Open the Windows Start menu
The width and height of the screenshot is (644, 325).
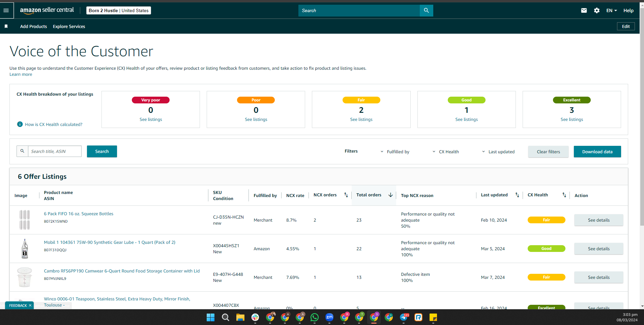pos(210,317)
